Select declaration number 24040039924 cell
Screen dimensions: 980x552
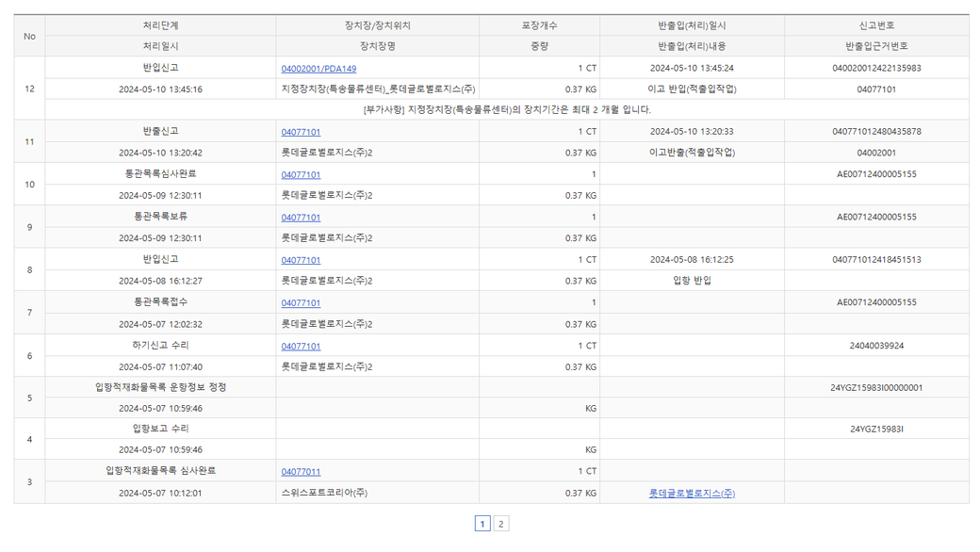876,347
